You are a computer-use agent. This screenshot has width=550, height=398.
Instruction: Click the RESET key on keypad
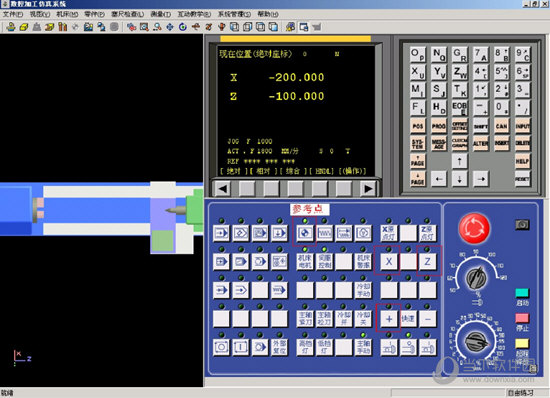pos(522,179)
